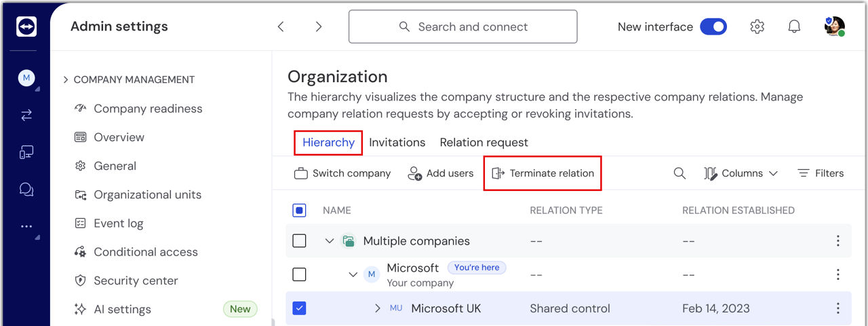This screenshot has height=326, width=868.
Task: Navigate back with the left arrow
Action: tap(281, 26)
